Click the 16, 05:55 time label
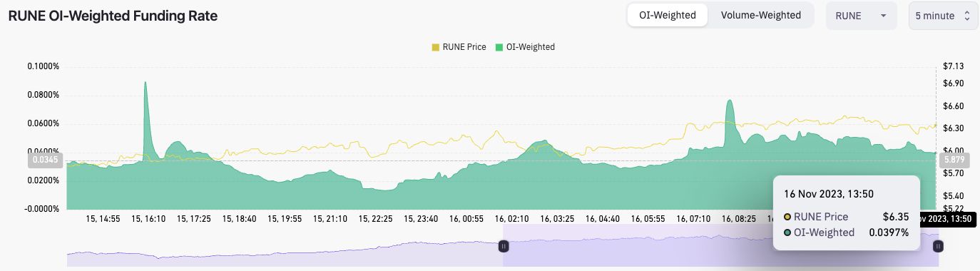The image size is (980, 271). tap(649, 219)
